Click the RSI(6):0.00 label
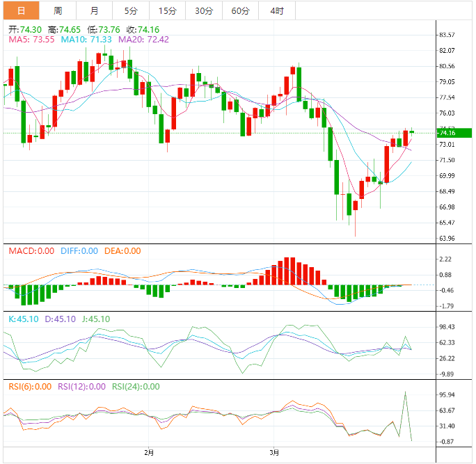The image size is (476, 464). pyautogui.click(x=30, y=387)
